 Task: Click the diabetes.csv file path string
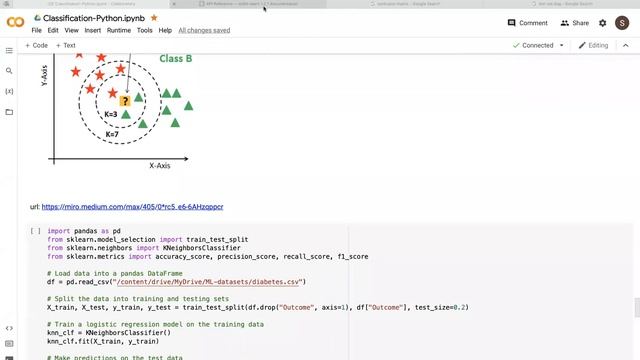coord(207,282)
